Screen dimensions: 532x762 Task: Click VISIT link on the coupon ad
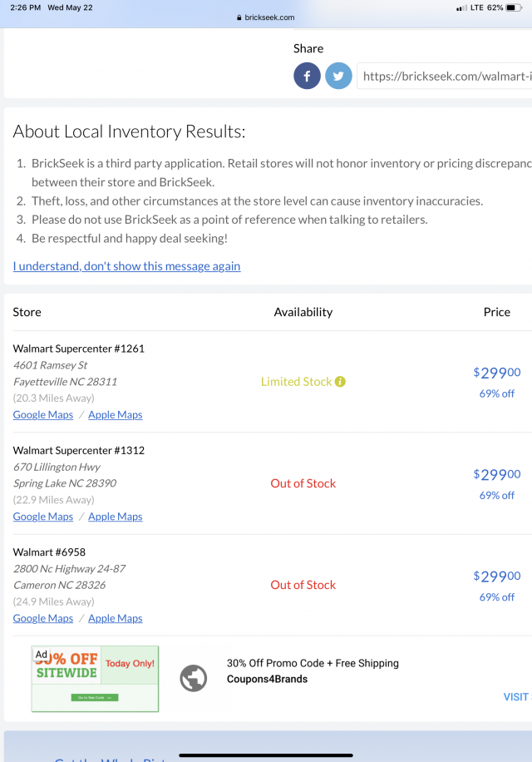[x=517, y=697]
